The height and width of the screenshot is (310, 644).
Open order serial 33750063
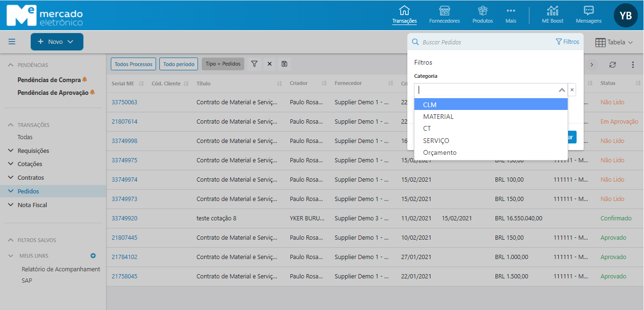[124, 102]
